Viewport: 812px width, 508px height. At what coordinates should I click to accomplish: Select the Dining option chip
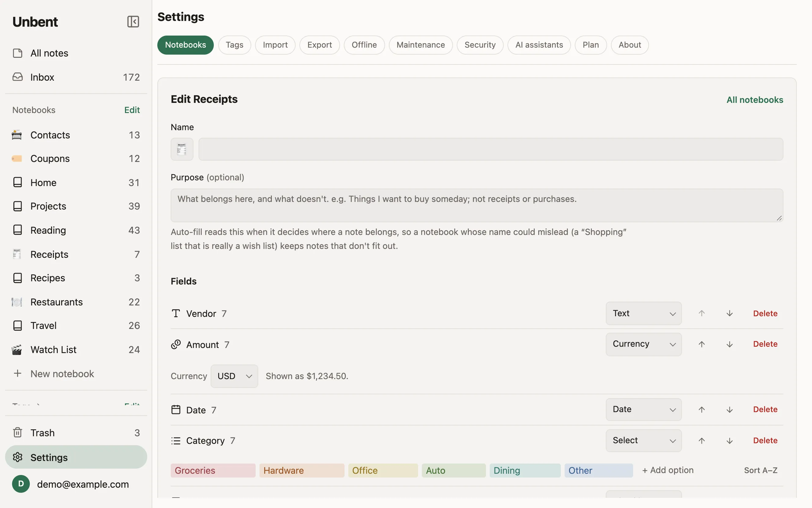[525, 470]
